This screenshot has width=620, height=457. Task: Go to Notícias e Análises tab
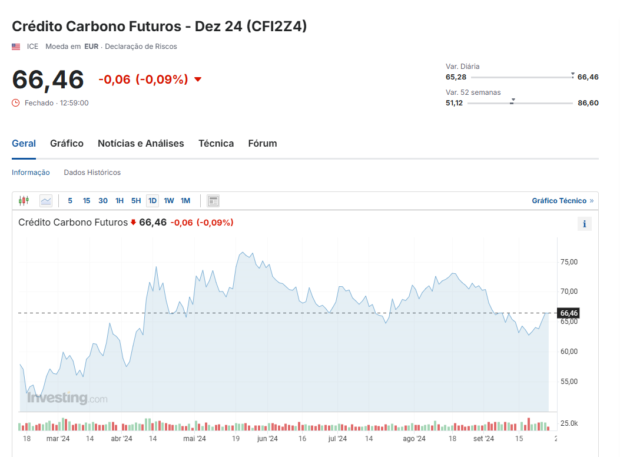tap(141, 144)
